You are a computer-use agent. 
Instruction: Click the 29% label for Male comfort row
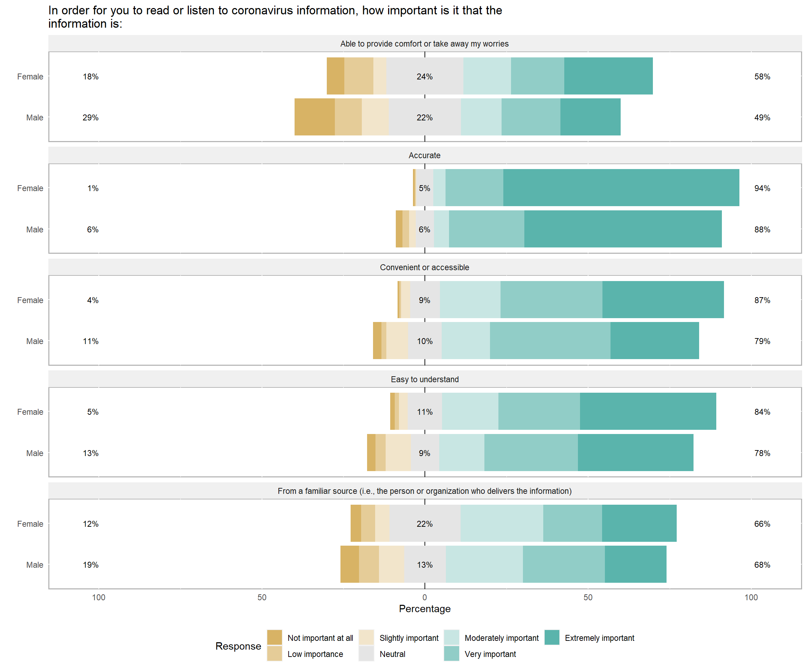90,118
